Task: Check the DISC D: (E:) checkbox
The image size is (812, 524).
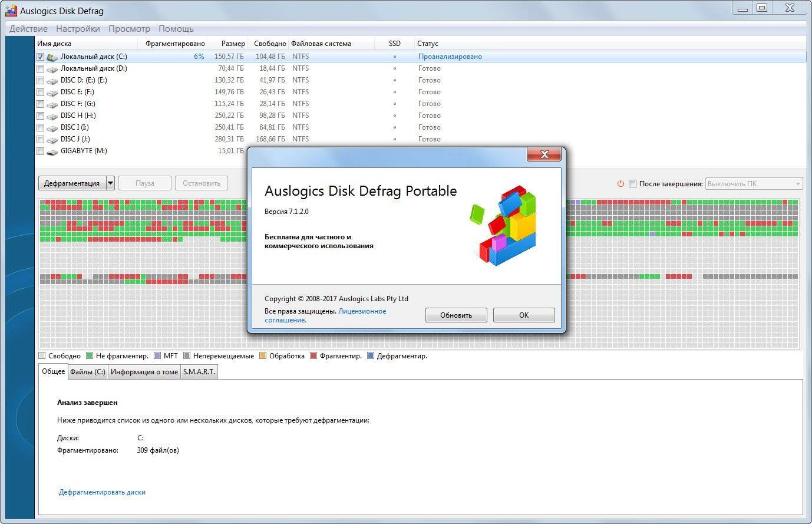Action: (40, 81)
